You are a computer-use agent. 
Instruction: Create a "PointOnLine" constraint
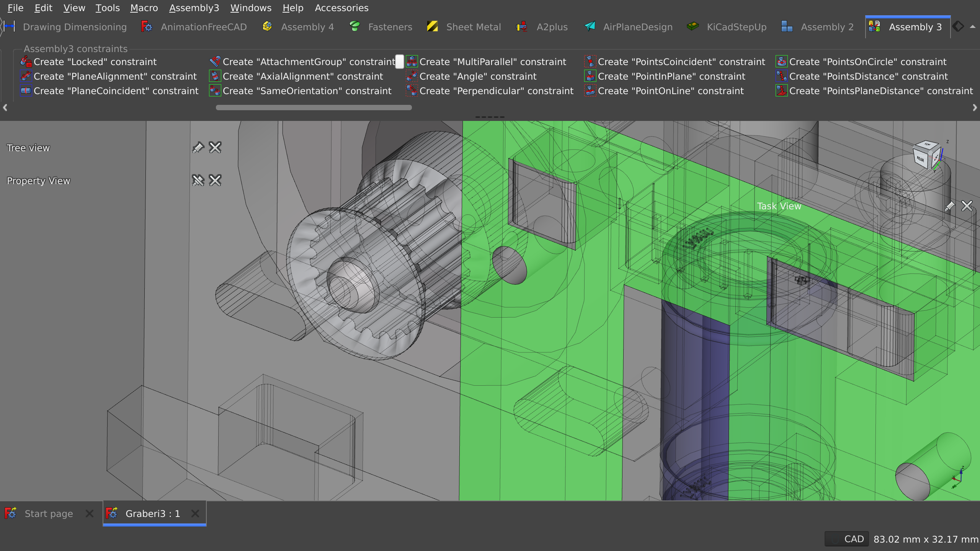[x=664, y=91]
